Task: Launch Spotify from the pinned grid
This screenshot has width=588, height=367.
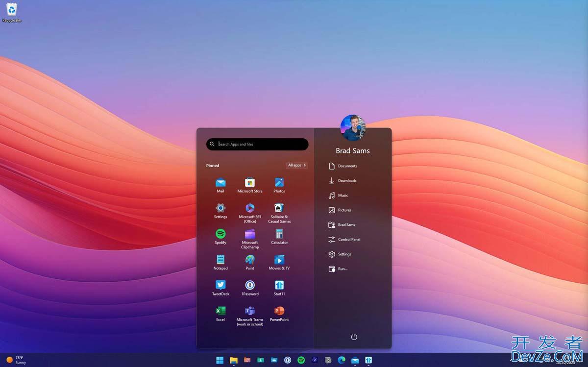Action: click(x=220, y=236)
